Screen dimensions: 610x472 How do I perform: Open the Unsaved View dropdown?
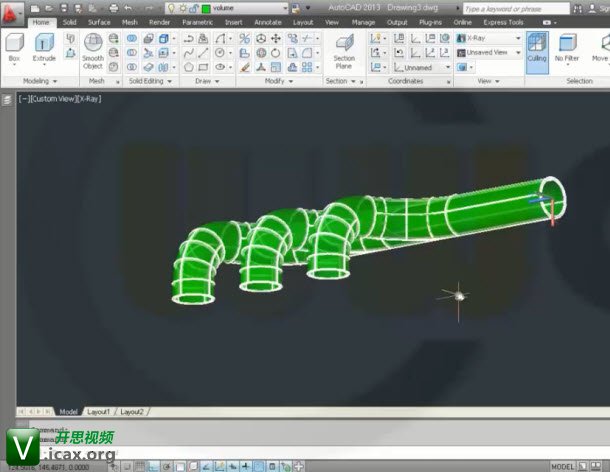tap(493, 52)
